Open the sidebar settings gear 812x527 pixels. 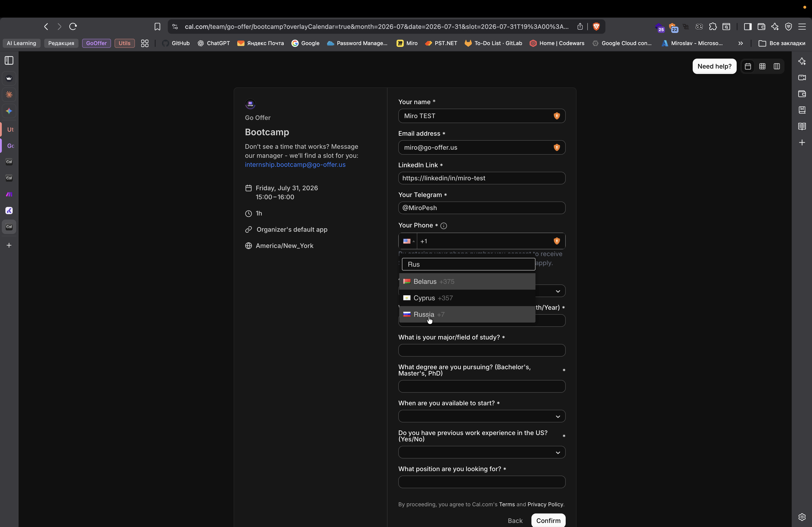pyautogui.click(x=802, y=517)
